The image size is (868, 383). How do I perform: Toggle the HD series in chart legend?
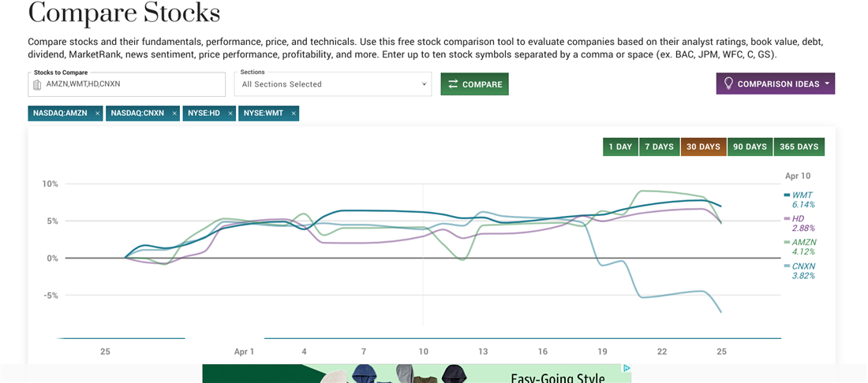tap(797, 218)
